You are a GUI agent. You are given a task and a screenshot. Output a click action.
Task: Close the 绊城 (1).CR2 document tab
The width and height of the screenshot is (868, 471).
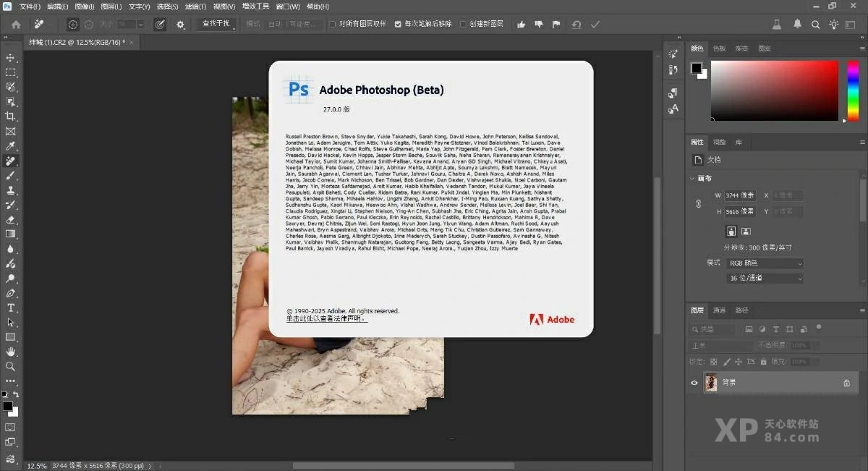132,43
